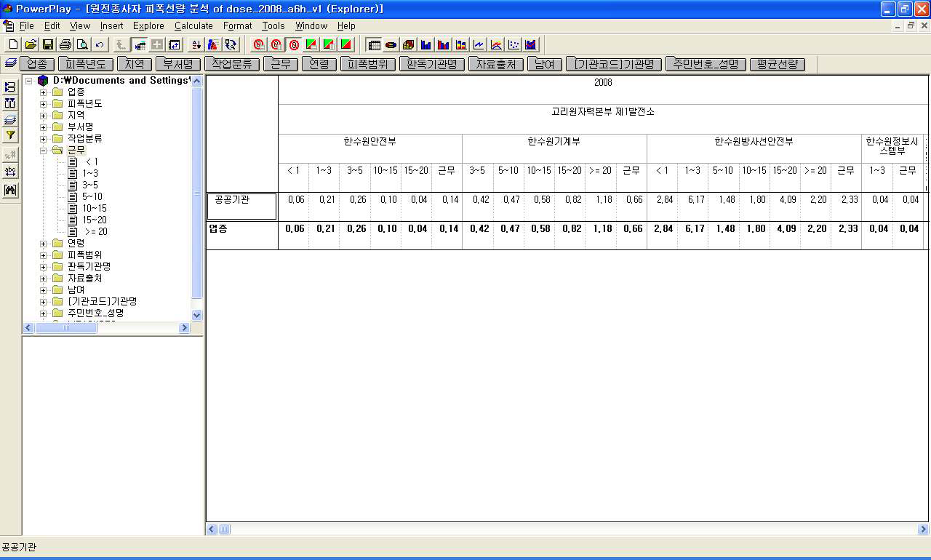Click the Print icon

(x=65, y=44)
